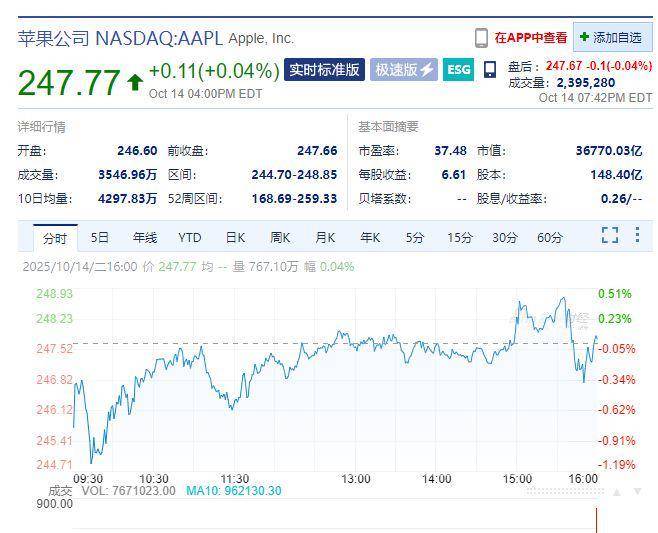Screen dimensions: 658x533
Task: Open the 月K chart tab
Action: click(325, 237)
